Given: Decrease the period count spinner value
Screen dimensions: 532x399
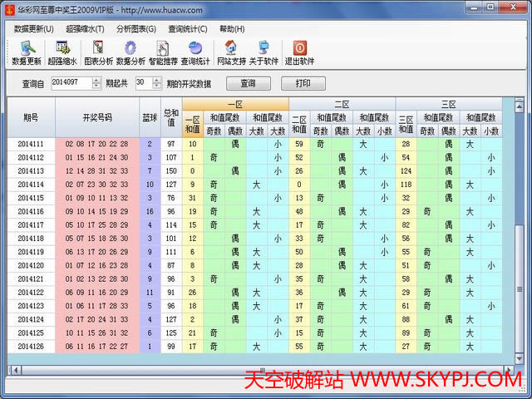Looking at the screenshot, I should 155,86.
